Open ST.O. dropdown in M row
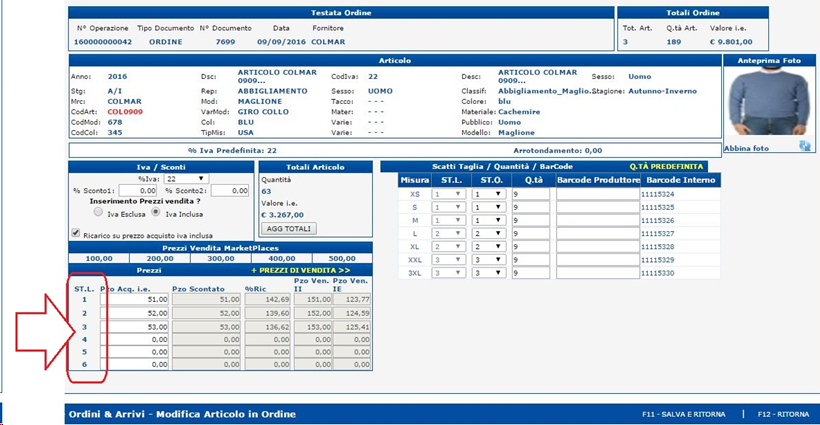Image resolution: width=820 pixels, height=425 pixels. (488, 220)
